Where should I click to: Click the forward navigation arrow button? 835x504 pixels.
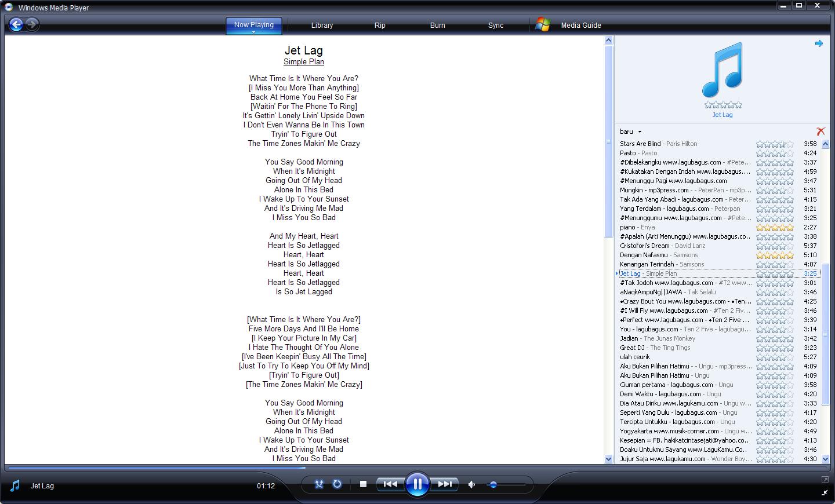(32, 24)
